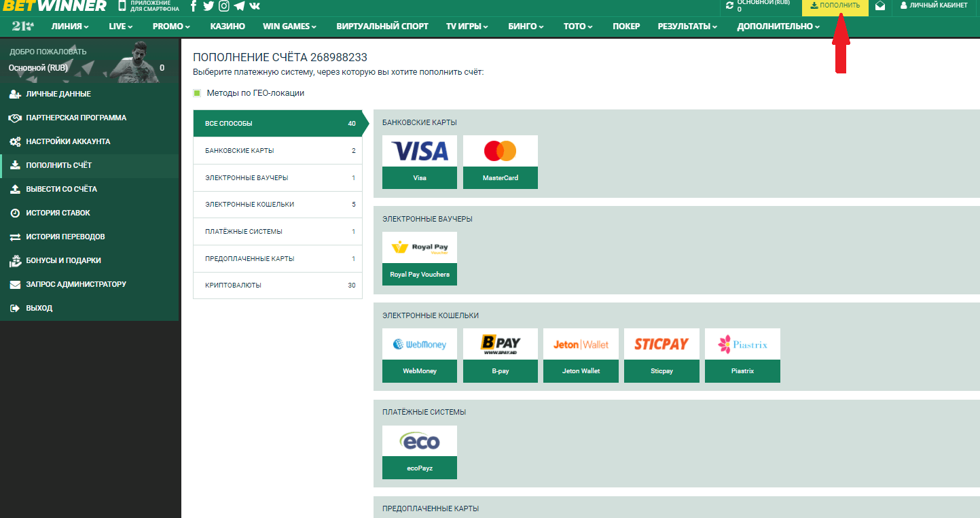The width and height of the screenshot is (980, 518).
Task: Expand the LIVE menu dropdown
Action: (121, 27)
